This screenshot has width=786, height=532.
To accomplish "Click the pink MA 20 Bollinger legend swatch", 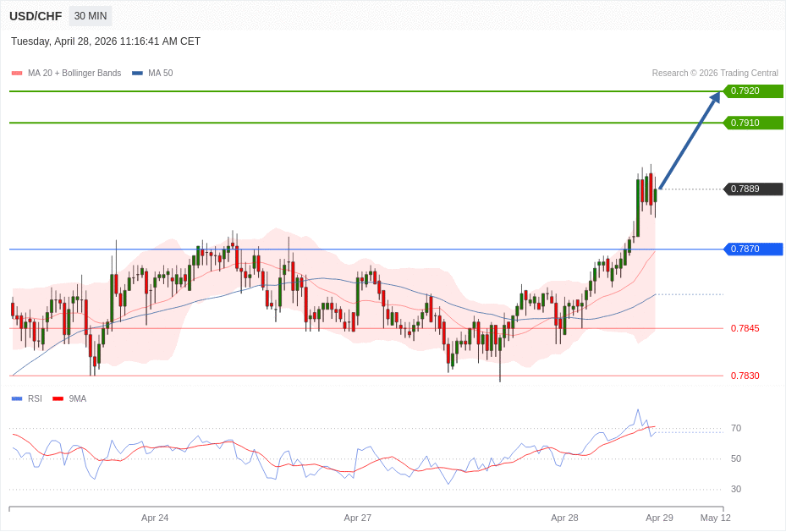I will (17, 74).
